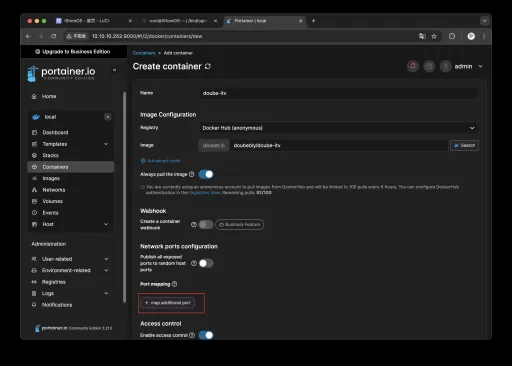
Task: Open the browser profile avatar
Action: point(471,36)
